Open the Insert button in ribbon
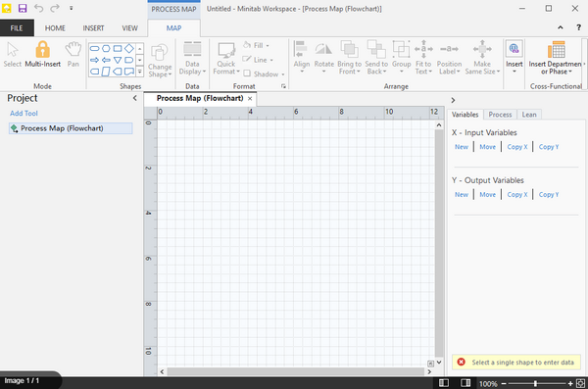This screenshot has height=389, width=588. pos(514,57)
